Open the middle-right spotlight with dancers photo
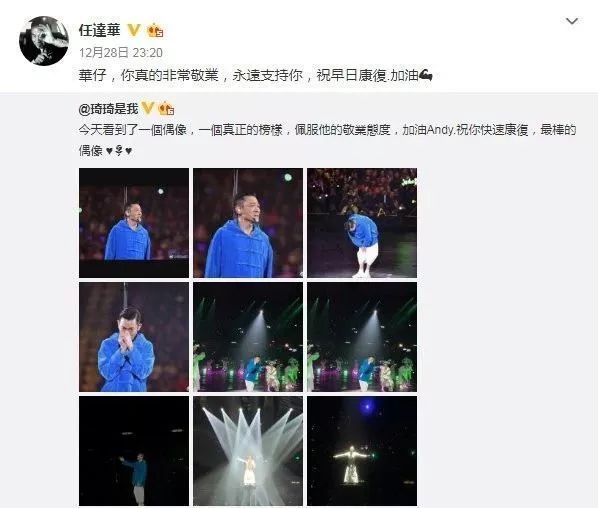Image resolution: width=598 pixels, height=508 pixels. (x=362, y=337)
